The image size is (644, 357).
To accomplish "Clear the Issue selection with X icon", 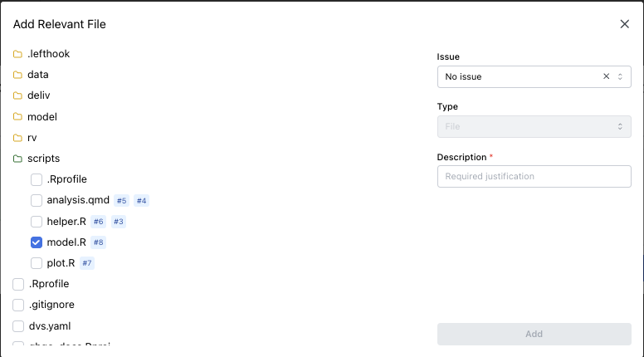I will point(607,76).
